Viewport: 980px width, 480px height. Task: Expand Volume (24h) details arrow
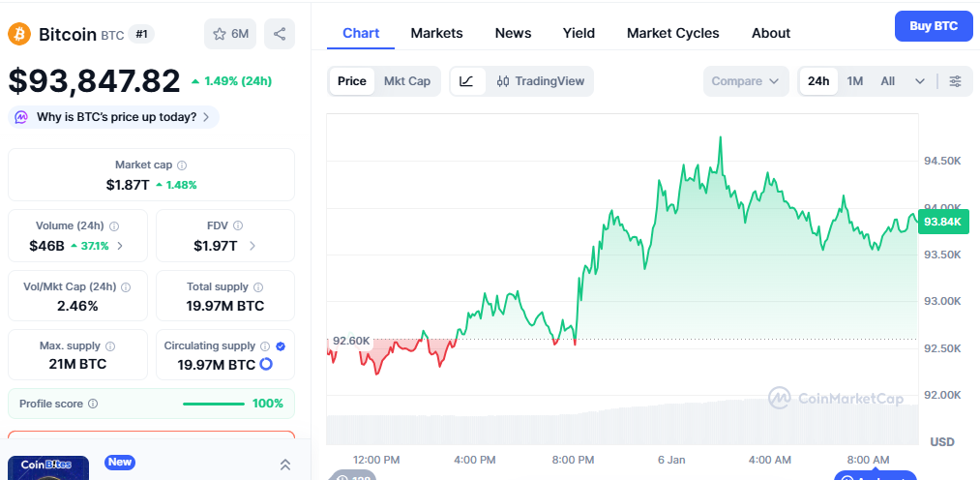(x=120, y=246)
